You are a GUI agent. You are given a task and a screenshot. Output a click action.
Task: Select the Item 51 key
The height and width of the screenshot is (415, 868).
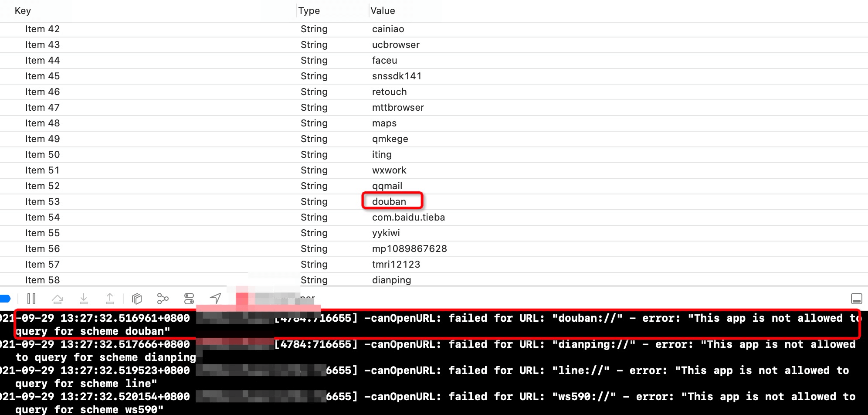(x=42, y=170)
